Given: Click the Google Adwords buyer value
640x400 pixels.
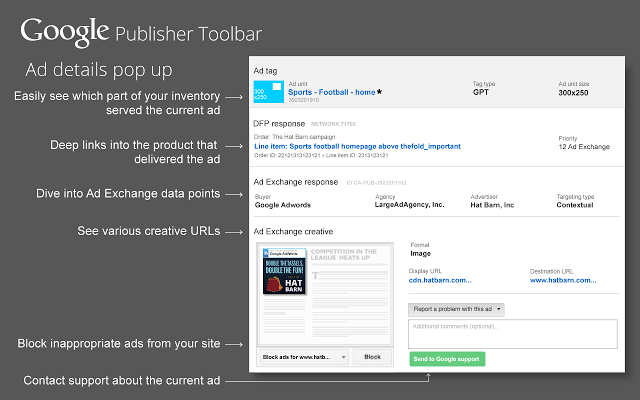Looking at the screenshot, I should click(283, 205).
